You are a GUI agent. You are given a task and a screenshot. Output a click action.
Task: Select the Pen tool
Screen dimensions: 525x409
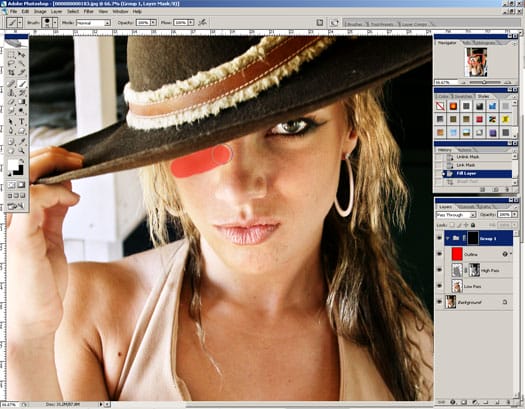[11, 131]
